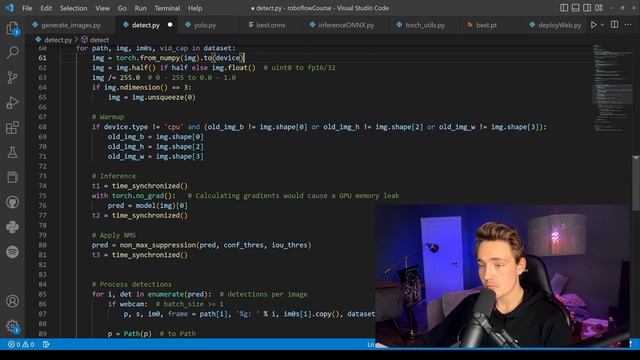Open the Terminal menu

pos(167,8)
